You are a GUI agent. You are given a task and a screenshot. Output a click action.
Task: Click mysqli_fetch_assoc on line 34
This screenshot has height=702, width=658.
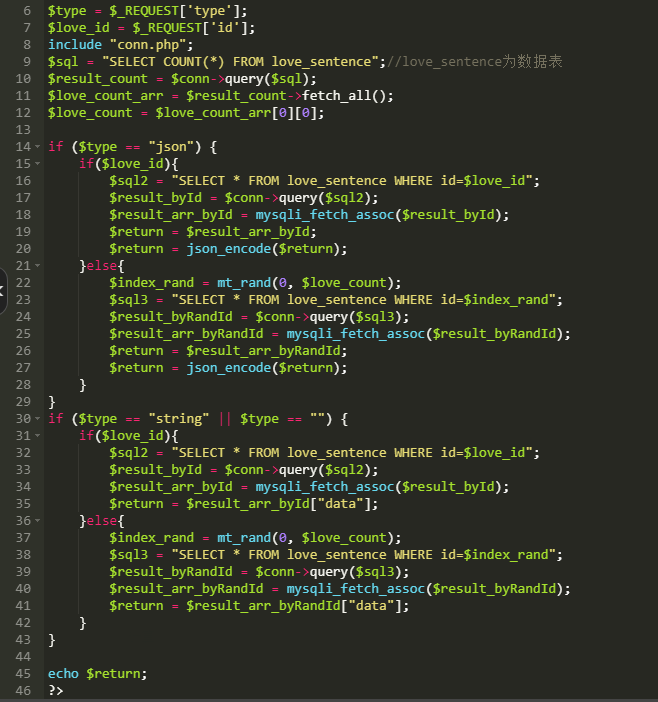325,487
